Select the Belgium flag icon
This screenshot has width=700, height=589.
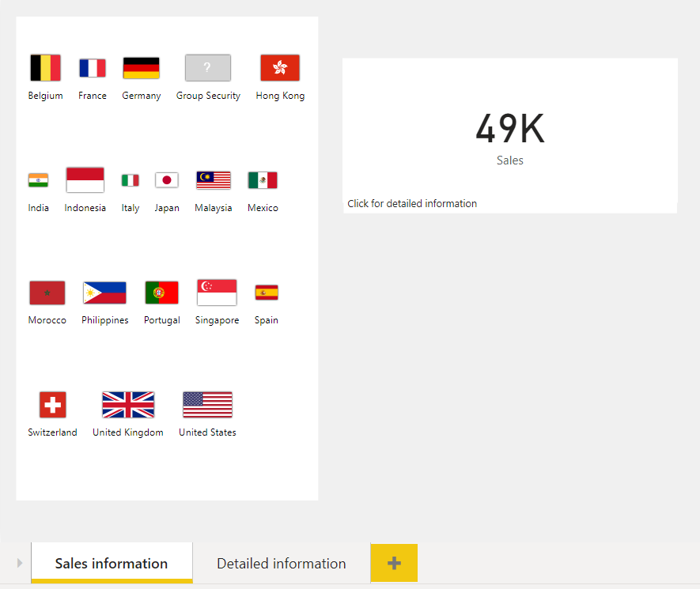[45, 68]
